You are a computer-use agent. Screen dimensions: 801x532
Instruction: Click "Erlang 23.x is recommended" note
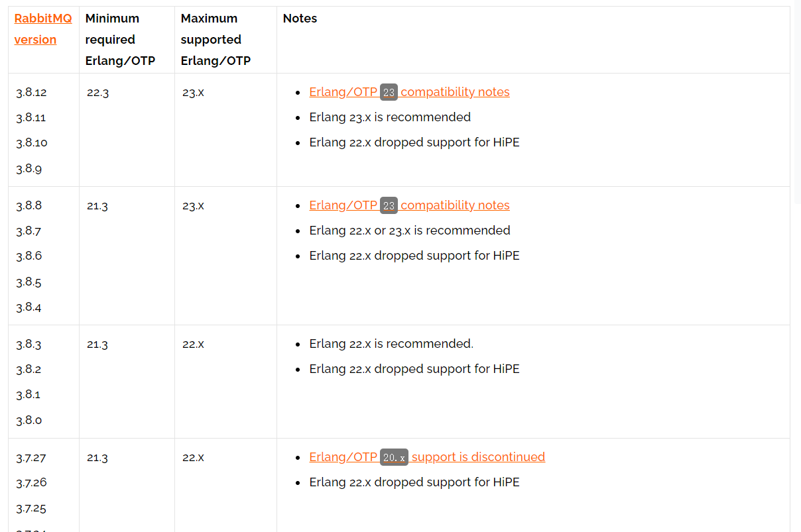click(x=390, y=117)
